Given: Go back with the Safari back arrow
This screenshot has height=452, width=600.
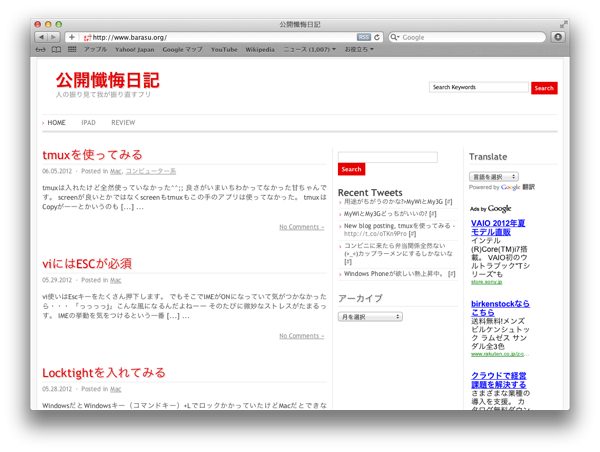Looking at the screenshot, I should pyautogui.click(x=41, y=37).
